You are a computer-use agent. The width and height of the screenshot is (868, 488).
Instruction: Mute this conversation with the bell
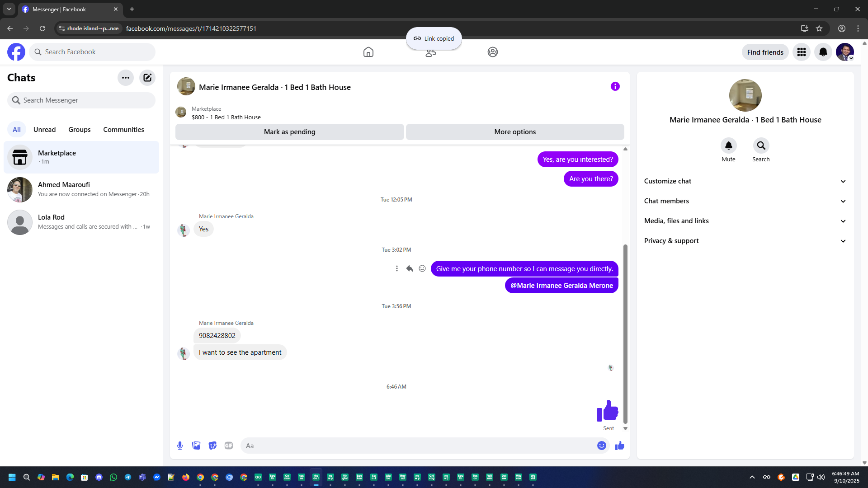click(x=728, y=145)
